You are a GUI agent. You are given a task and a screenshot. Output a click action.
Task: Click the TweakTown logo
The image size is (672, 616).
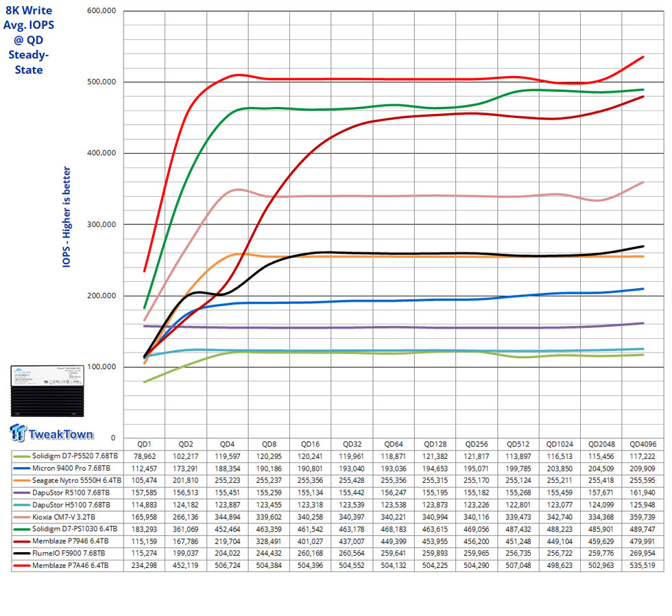pos(51,433)
